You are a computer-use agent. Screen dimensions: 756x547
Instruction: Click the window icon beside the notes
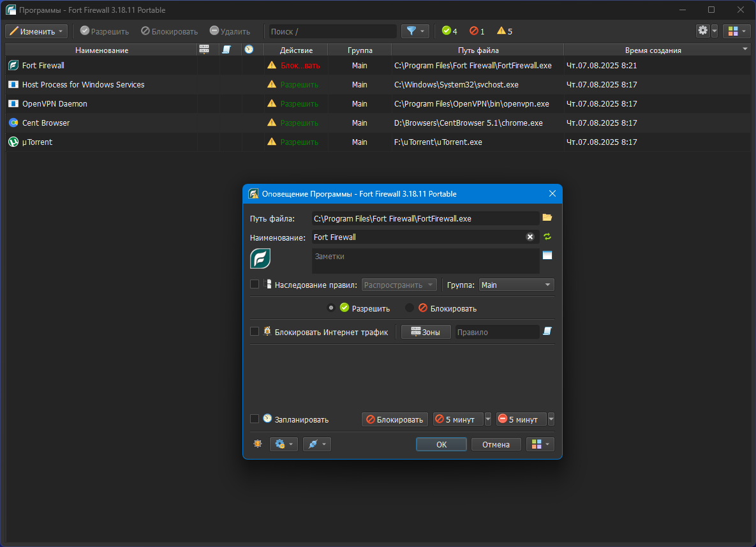coord(547,255)
